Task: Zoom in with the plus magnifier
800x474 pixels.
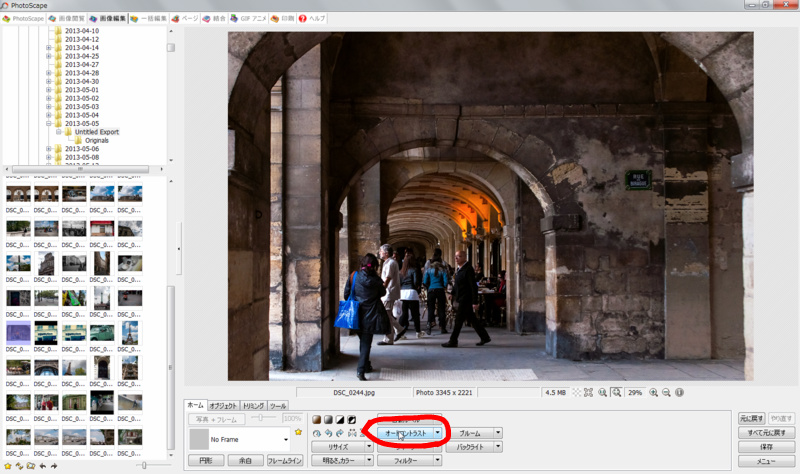Action: point(654,392)
